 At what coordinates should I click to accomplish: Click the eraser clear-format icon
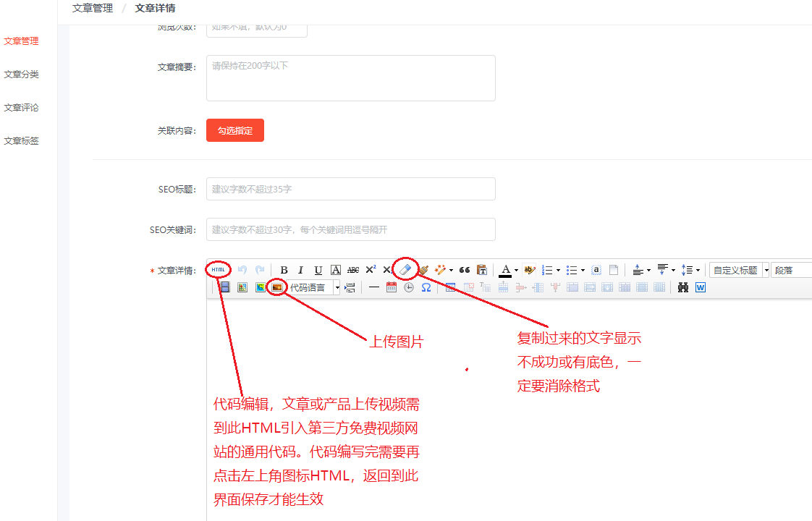405,270
